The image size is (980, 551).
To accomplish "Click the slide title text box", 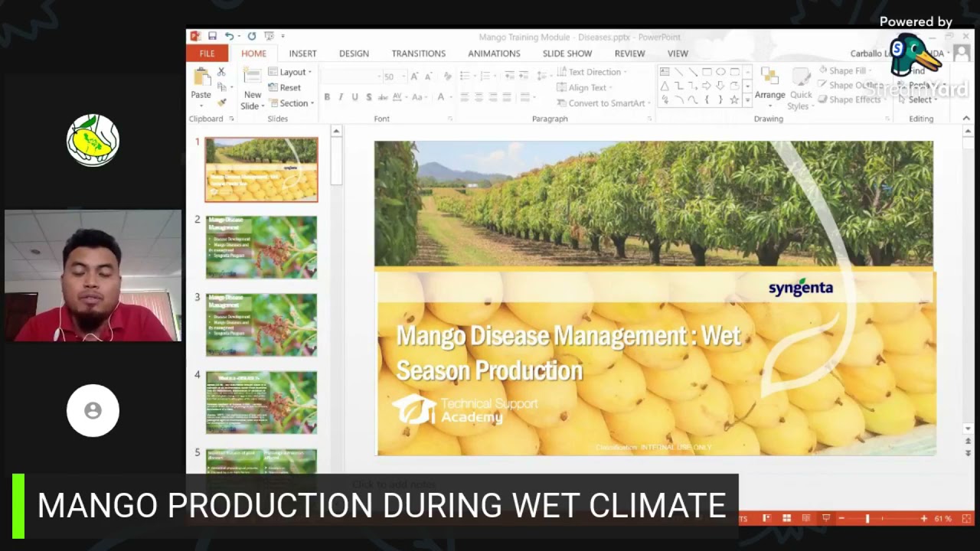I will 568,353.
